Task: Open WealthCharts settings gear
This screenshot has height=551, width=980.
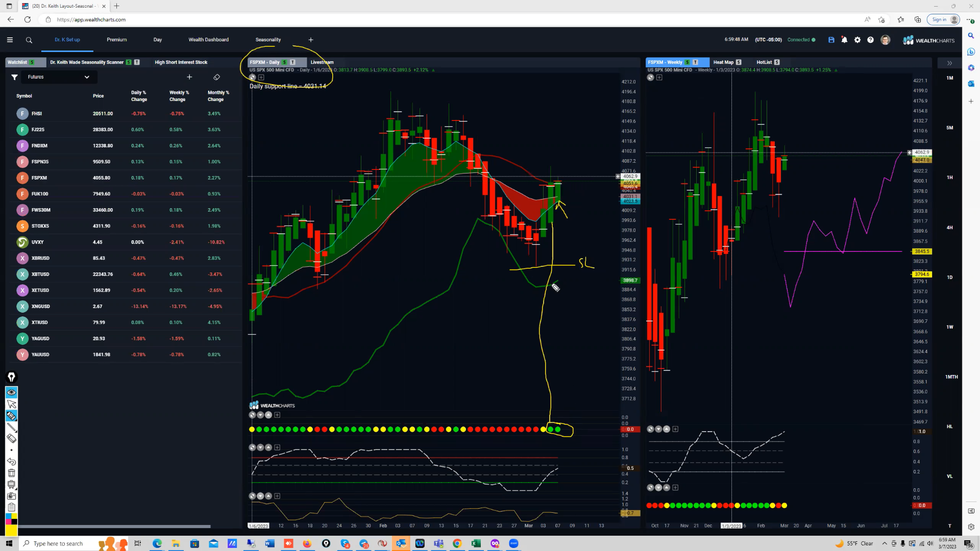Action: [x=857, y=40]
